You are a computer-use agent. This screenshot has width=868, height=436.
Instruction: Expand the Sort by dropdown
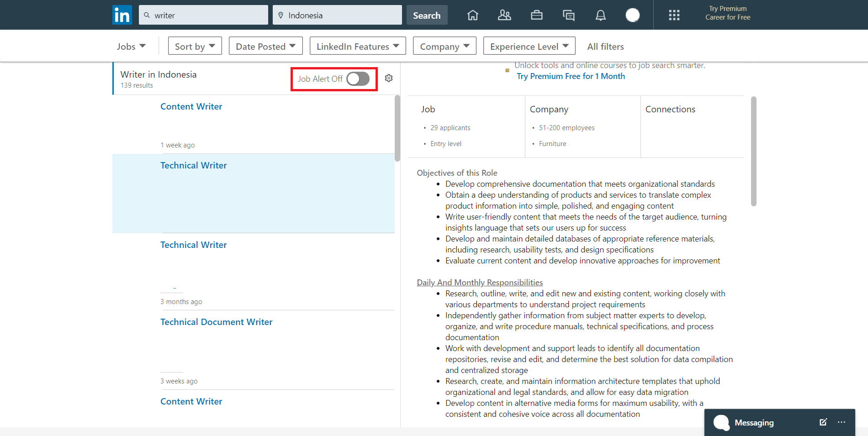click(195, 46)
